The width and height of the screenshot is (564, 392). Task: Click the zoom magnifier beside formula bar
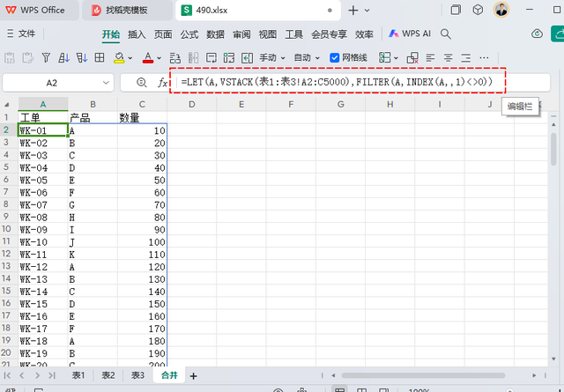142,83
